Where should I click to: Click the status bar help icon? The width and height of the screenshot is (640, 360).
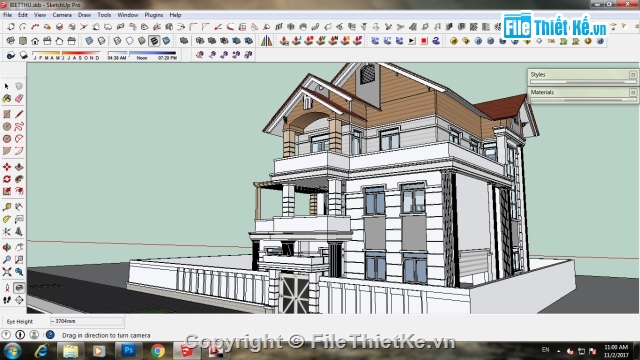(50, 335)
